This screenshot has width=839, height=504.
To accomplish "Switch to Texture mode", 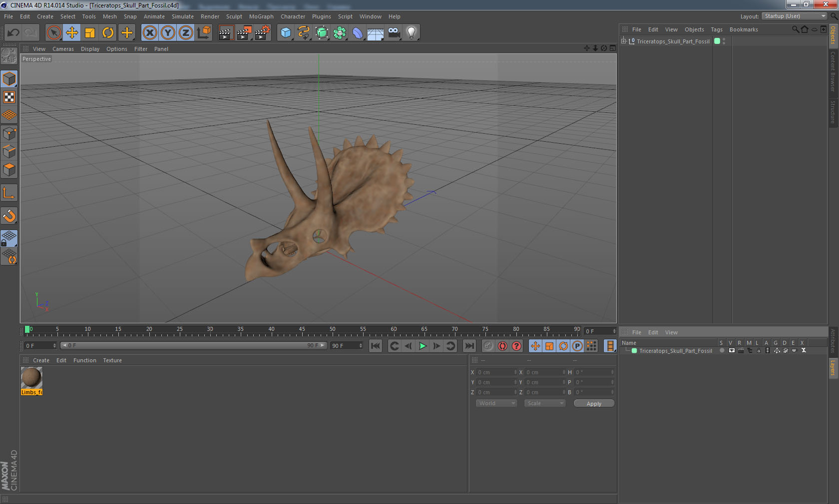I will pyautogui.click(x=9, y=97).
